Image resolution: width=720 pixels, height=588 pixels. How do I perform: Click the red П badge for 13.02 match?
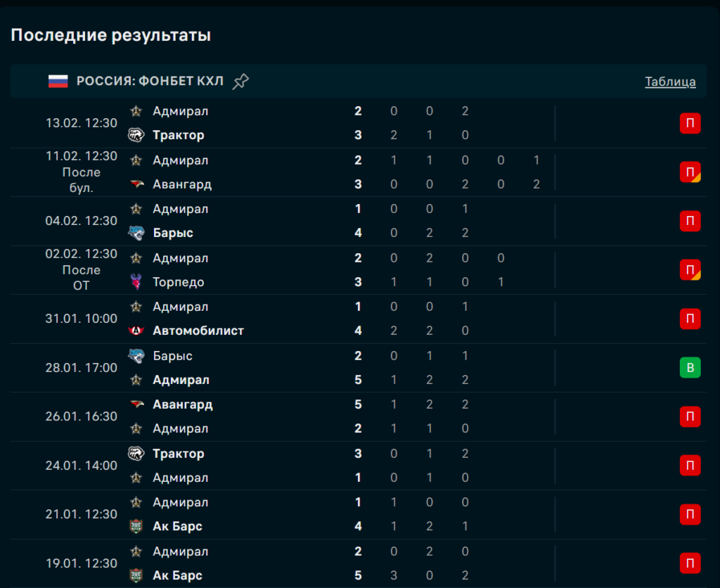coord(690,124)
